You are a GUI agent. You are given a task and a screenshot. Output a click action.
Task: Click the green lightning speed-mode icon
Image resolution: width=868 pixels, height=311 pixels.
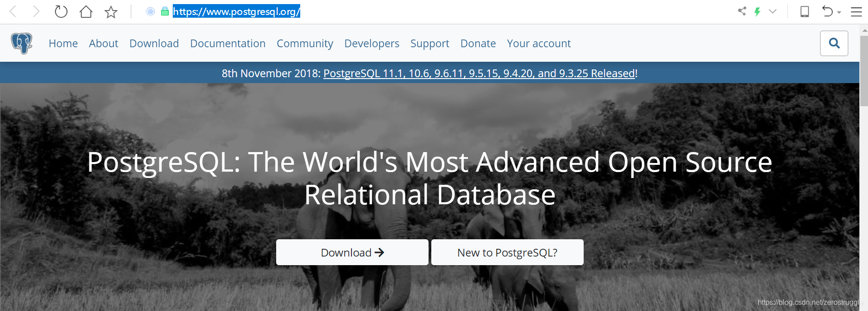(757, 11)
